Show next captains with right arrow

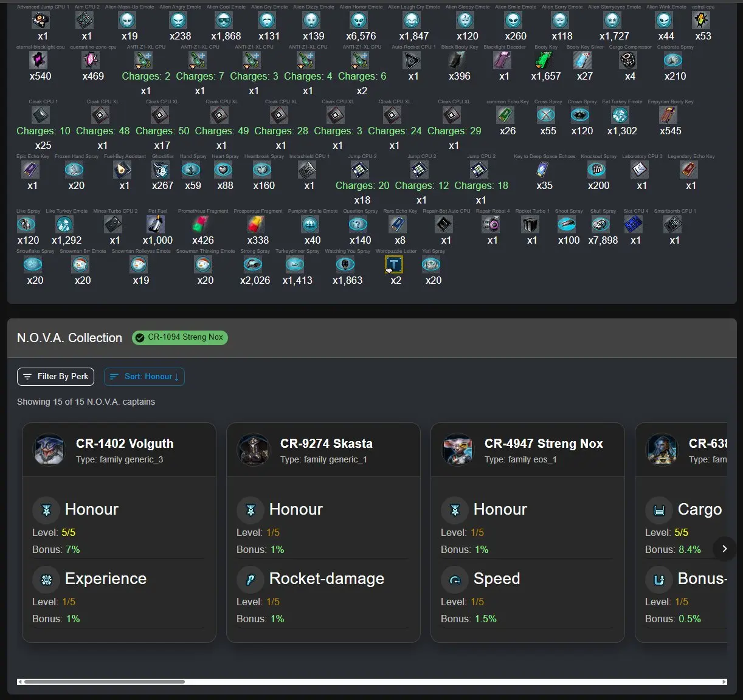pyautogui.click(x=724, y=549)
